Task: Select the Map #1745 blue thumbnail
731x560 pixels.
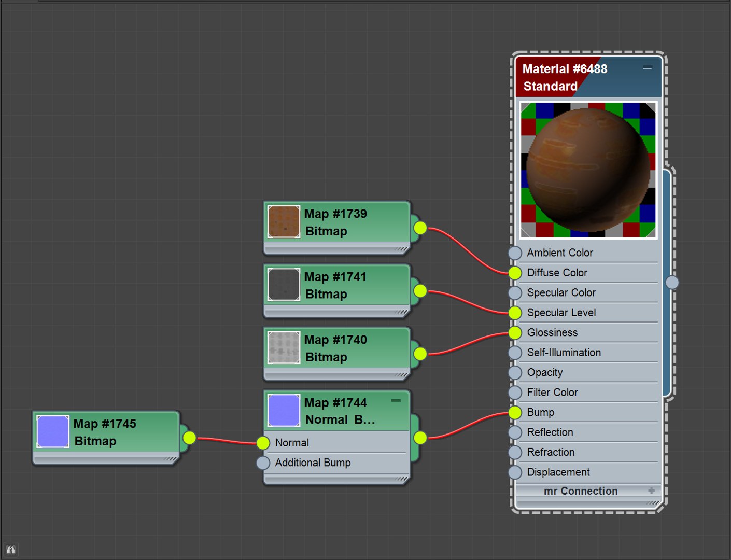Action: coord(53,431)
